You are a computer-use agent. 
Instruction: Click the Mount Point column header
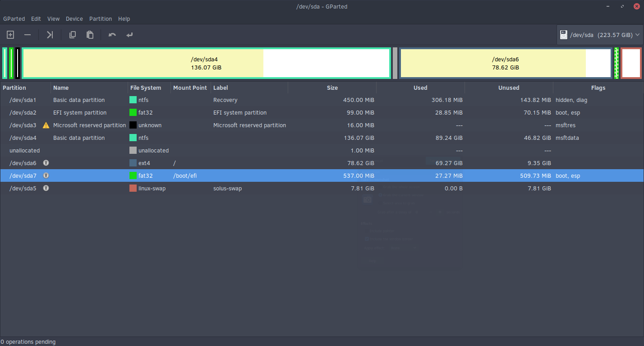coord(191,88)
